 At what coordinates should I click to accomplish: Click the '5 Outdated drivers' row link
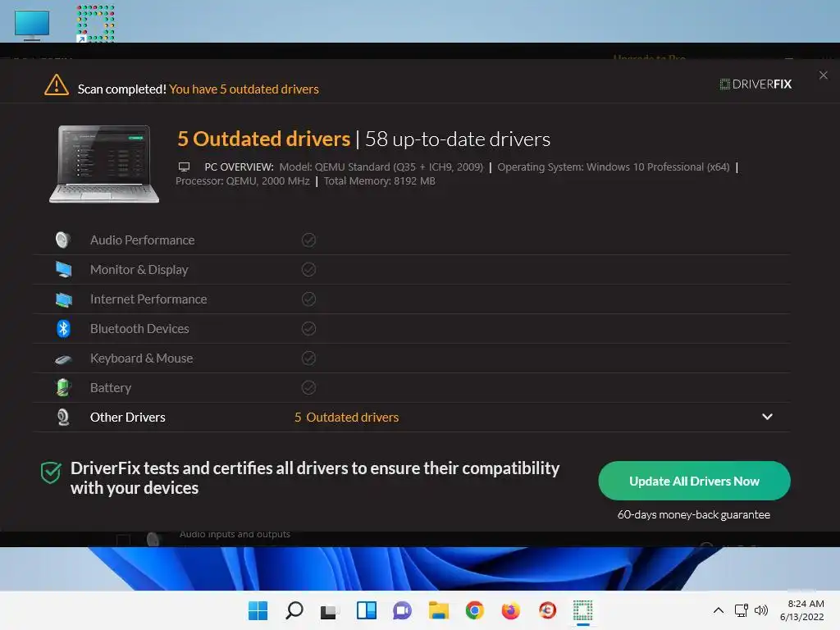tap(347, 417)
